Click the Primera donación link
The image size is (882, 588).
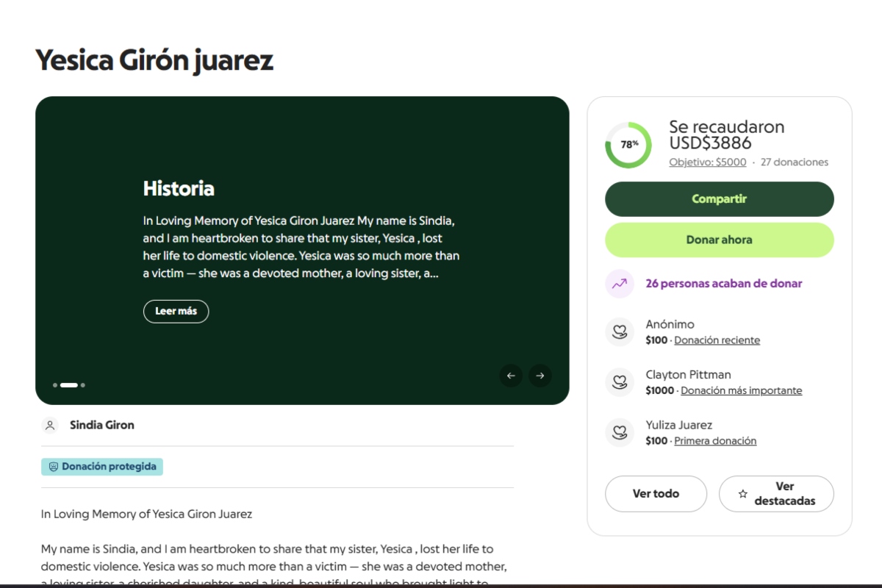(x=715, y=441)
